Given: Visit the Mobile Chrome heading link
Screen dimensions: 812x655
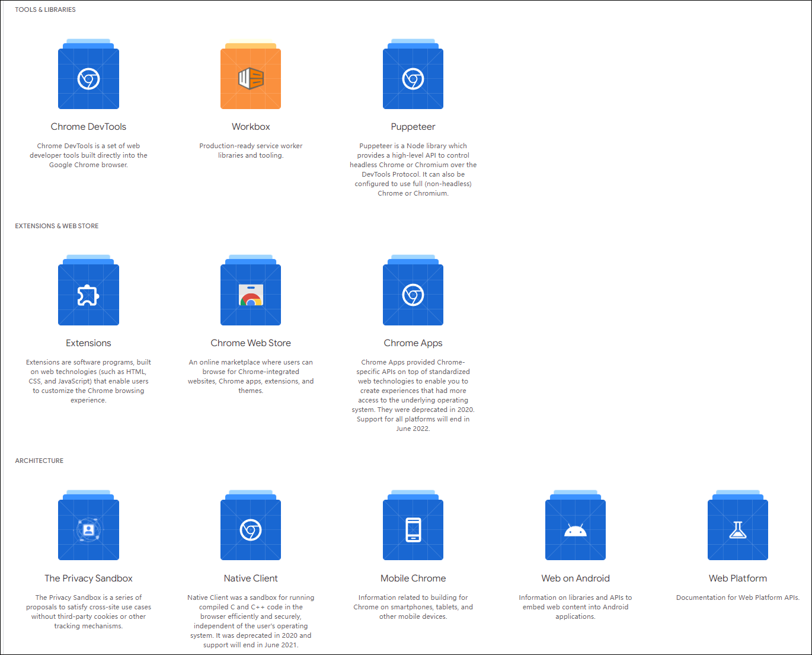Looking at the screenshot, I should pyautogui.click(x=413, y=579).
